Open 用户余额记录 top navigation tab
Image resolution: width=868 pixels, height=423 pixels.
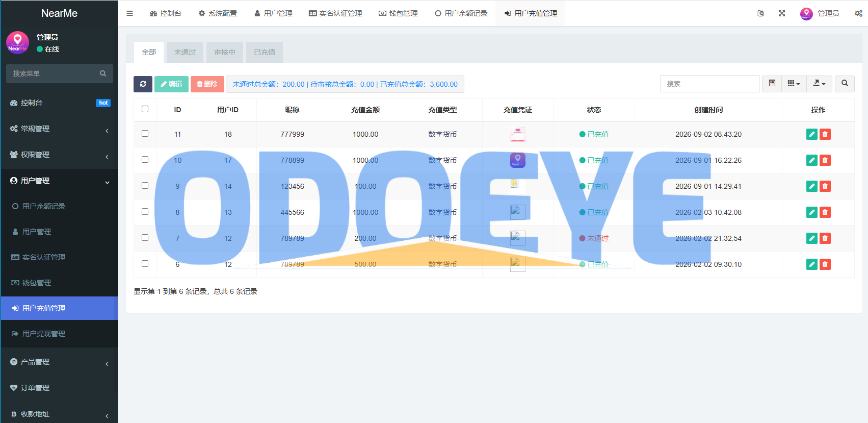(x=461, y=13)
